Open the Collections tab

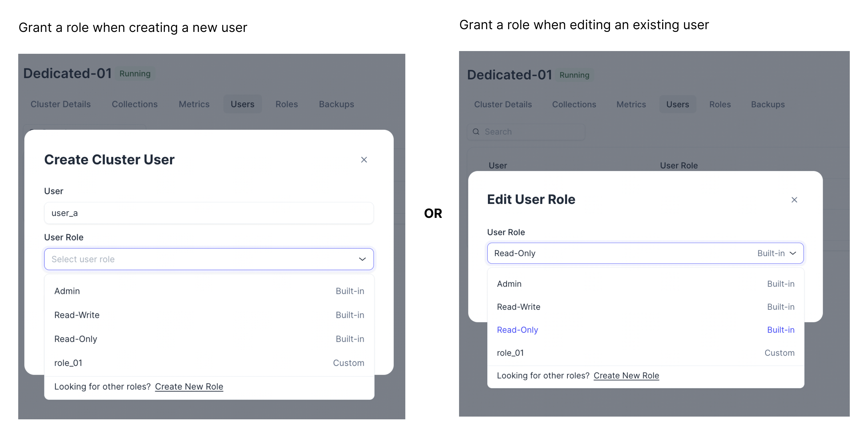[135, 104]
